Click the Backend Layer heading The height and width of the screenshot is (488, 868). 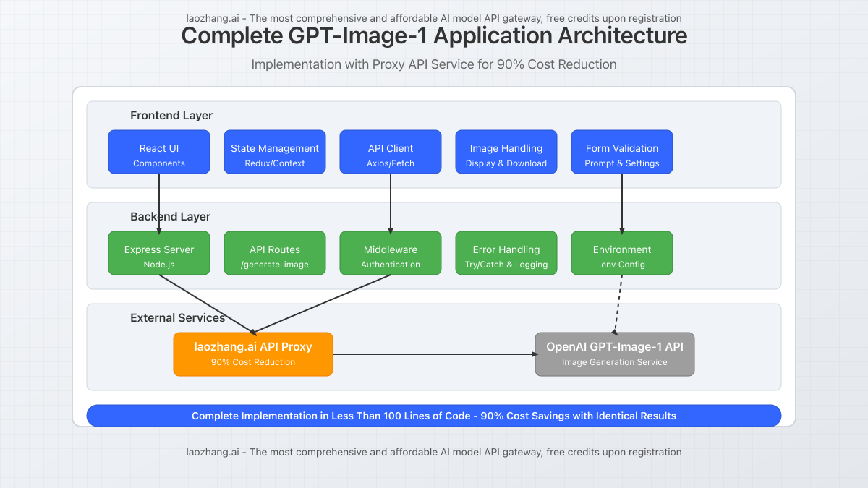coord(171,217)
